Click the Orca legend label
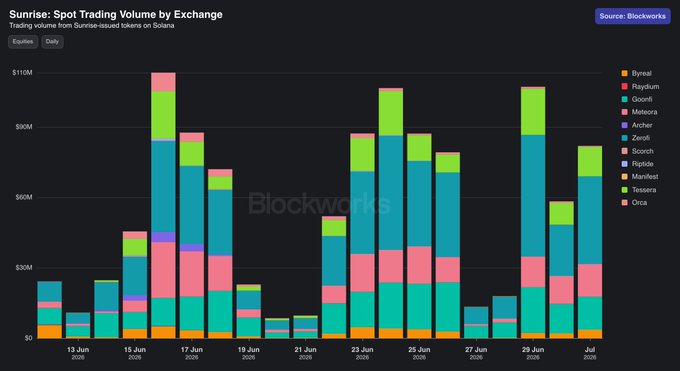 click(639, 203)
